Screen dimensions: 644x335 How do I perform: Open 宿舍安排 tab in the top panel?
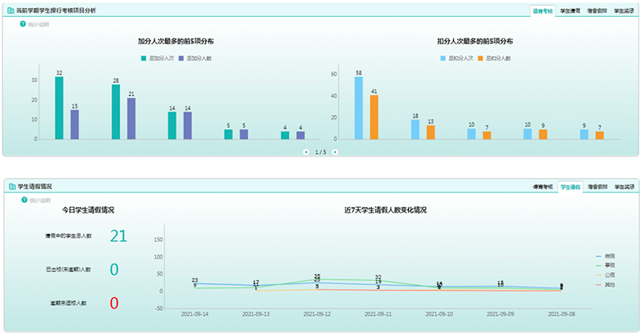pyautogui.click(x=597, y=10)
